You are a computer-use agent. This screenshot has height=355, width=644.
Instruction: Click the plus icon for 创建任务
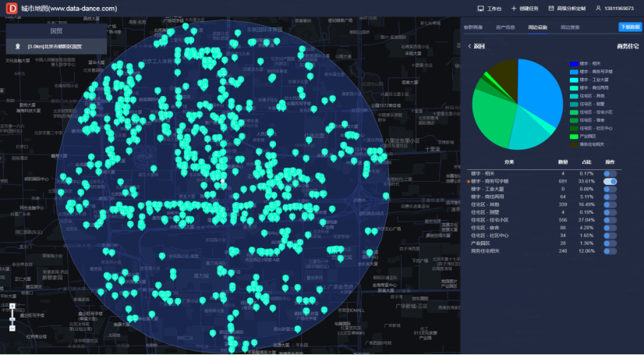point(514,9)
